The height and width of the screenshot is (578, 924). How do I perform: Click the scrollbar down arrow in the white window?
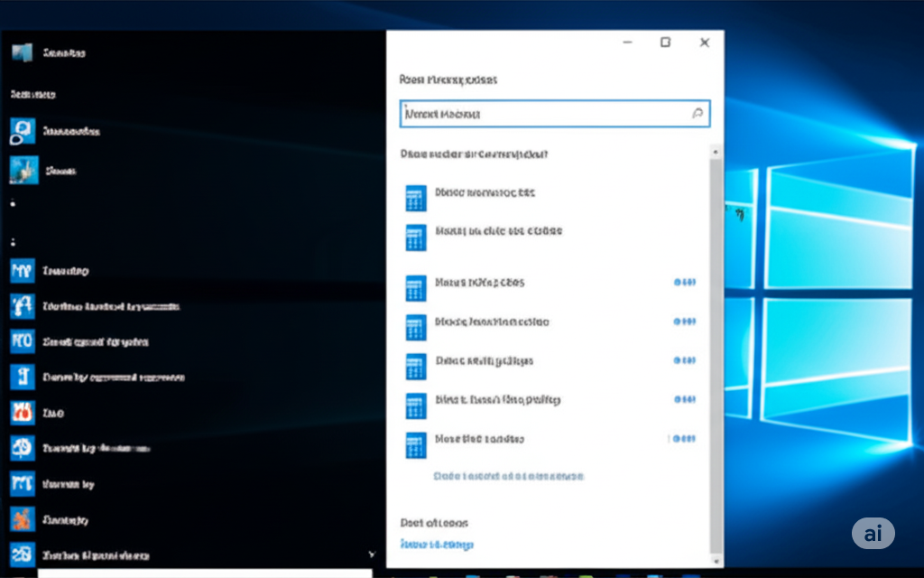[716, 561]
